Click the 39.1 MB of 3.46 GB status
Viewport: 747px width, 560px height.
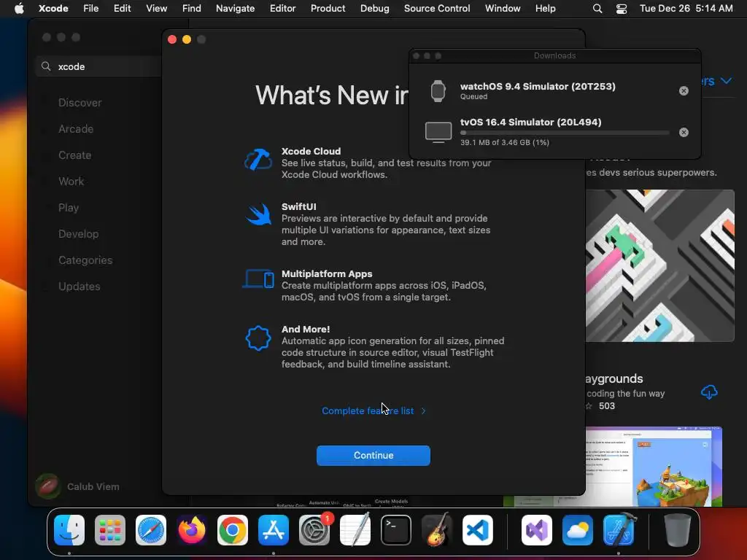(x=505, y=142)
